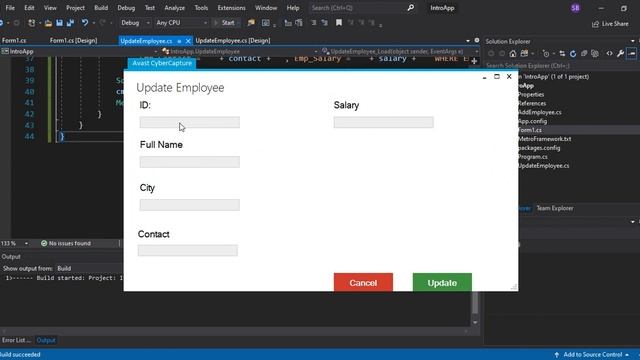The width and height of the screenshot is (640, 360).
Task: Click the Collapse All icon in Solution Explorer
Action: pyautogui.click(x=584, y=53)
